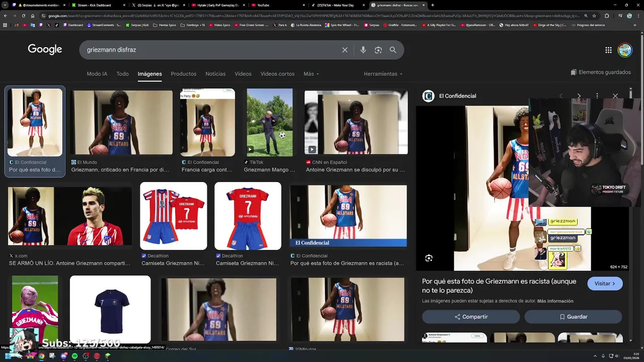Image resolution: width=644 pixels, height=362 pixels.
Task: Open the 20Minutos result caption
Action: [x=302, y=349]
